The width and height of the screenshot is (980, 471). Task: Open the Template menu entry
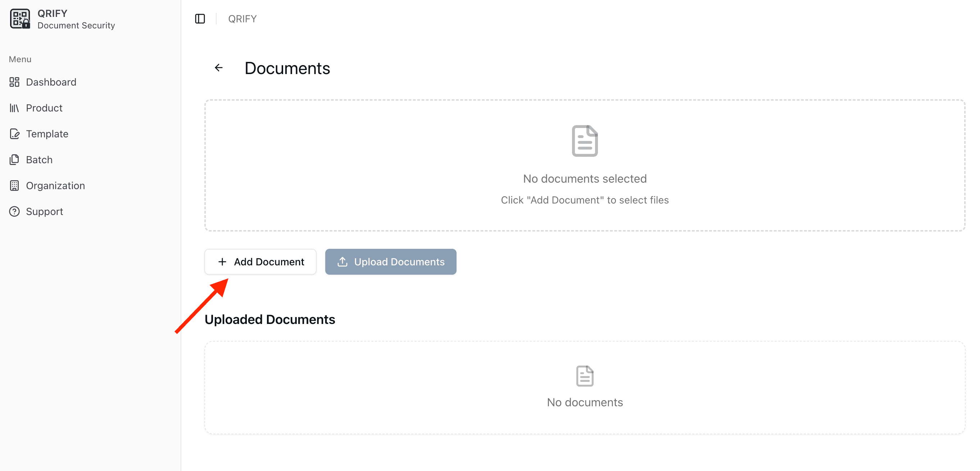coord(47,134)
